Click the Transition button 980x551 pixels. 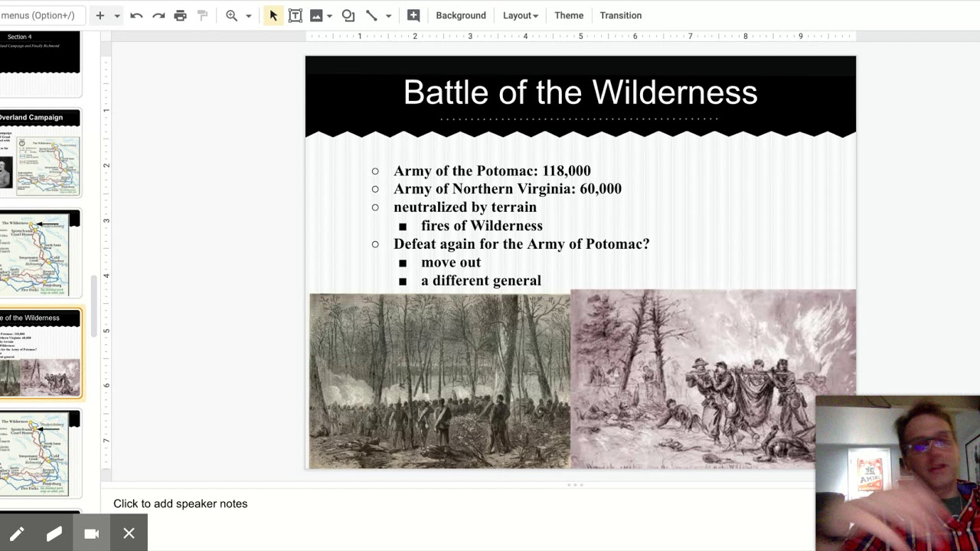pyautogui.click(x=621, y=15)
